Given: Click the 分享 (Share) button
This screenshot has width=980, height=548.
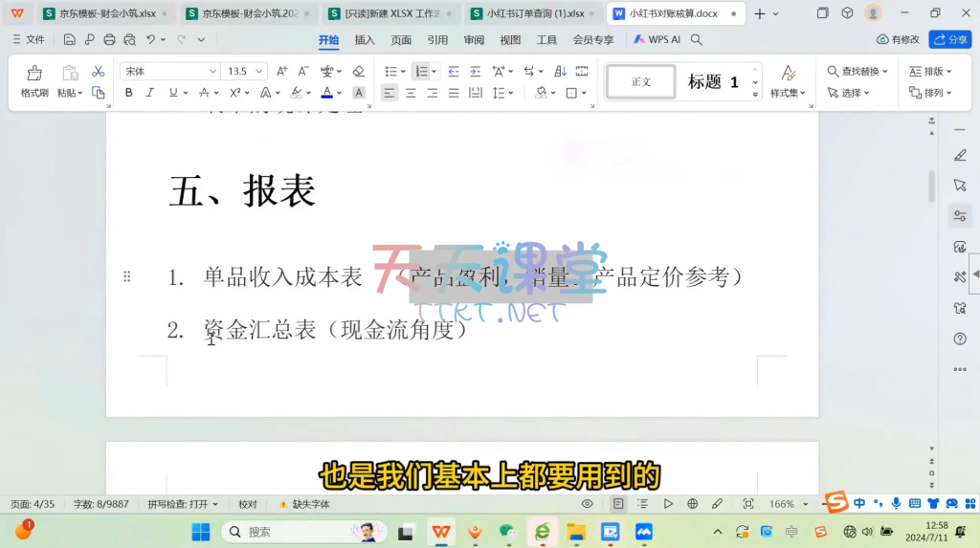Looking at the screenshot, I should pyautogui.click(x=950, y=40).
